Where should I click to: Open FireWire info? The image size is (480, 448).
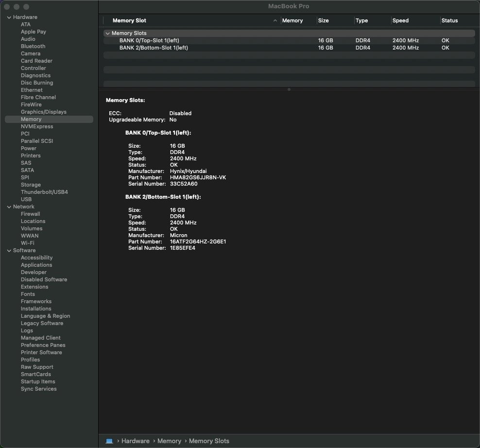tap(31, 105)
